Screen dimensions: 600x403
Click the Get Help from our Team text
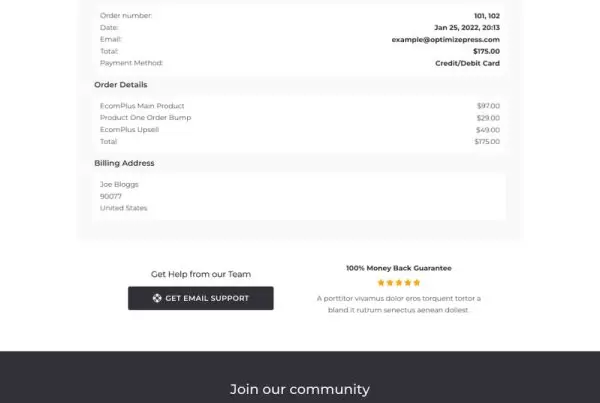pos(201,274)
